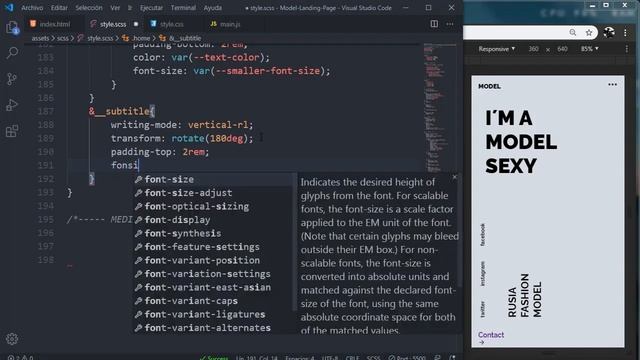Image resolution: width=640 pixels, height=360 pixels.
Task: Select the font-variant-alternates suggestion
Action: coord(213,328)
